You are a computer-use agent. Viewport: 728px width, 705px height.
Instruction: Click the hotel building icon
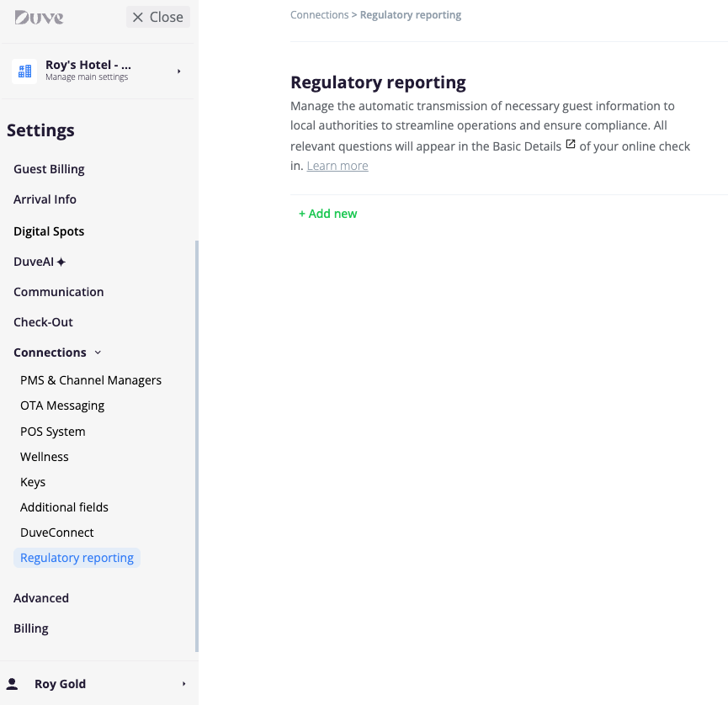[x=24, y=72]
